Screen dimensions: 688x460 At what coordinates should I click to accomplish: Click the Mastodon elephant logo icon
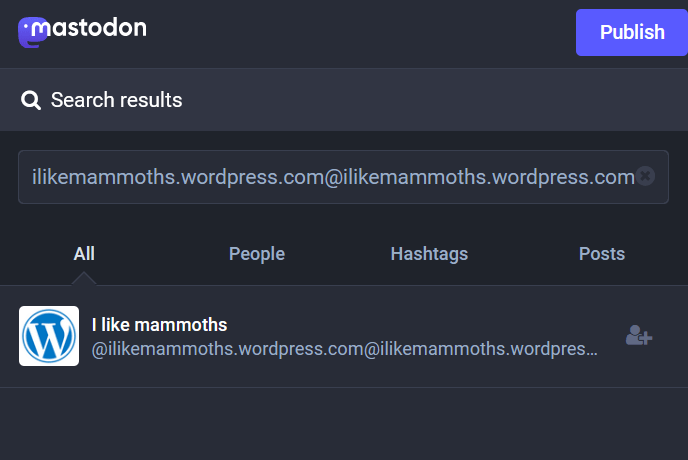(33, 32)
